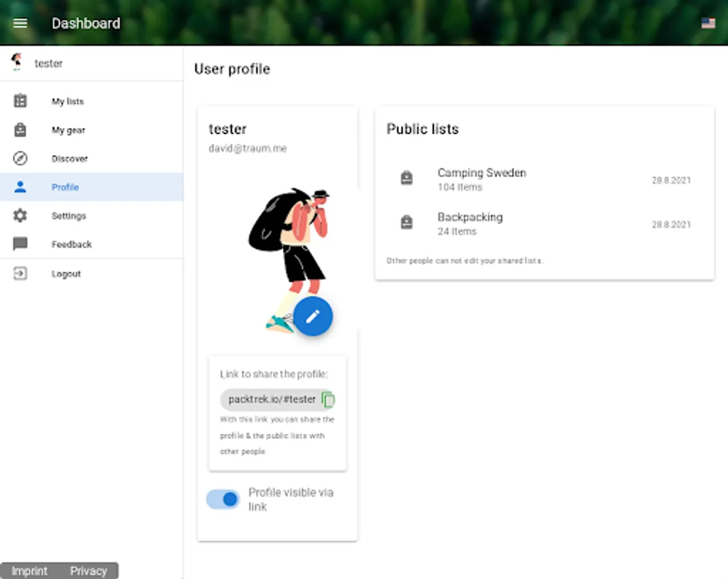Select the US flag language option

(x=708, y=23)
